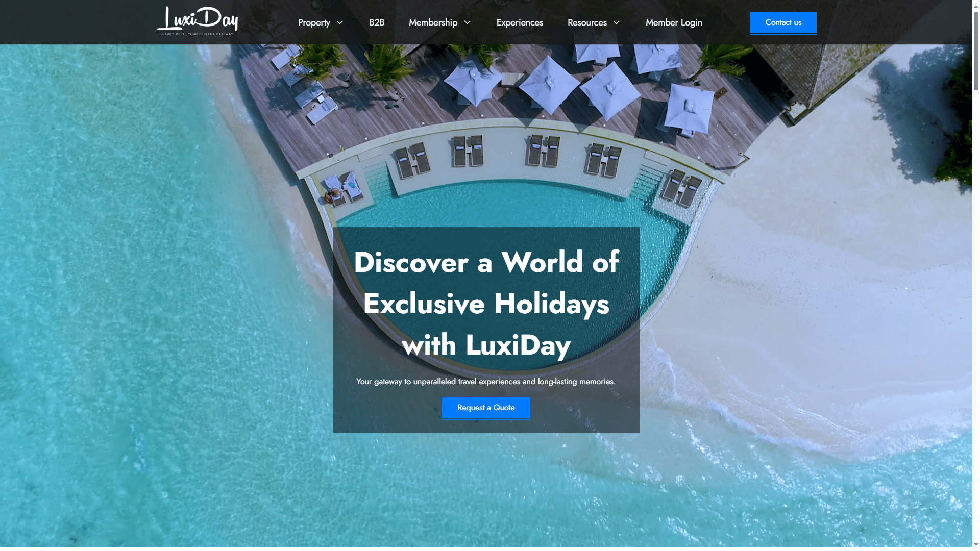980x551 pixels.
Task: Click the Request a Quote button
Action: [486, 408]
